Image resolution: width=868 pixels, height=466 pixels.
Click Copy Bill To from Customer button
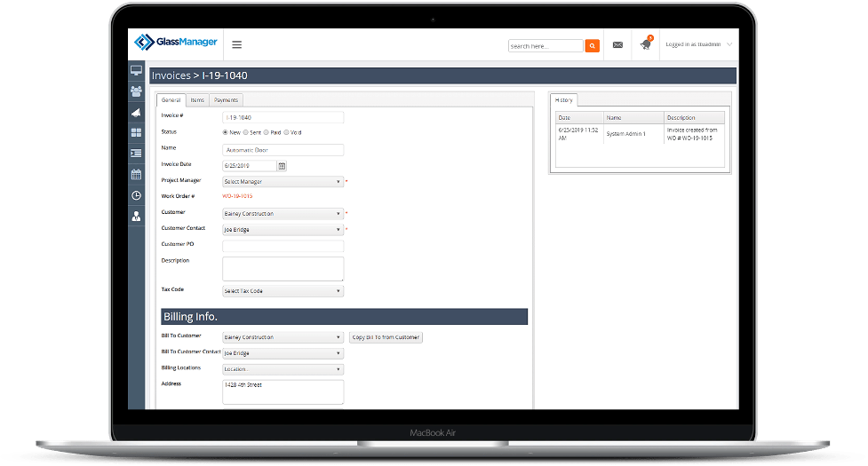pos(386,337)
